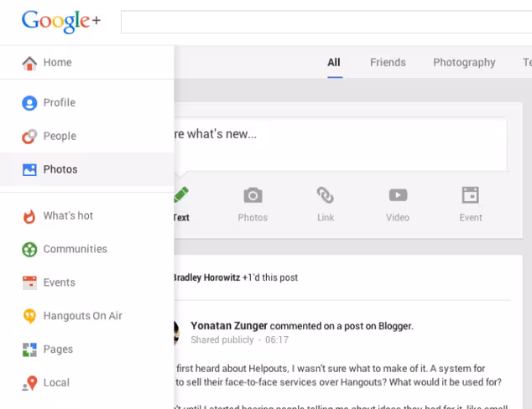Click the Google+ search field
This screenshot has height=409, width=532.
tap(326, 22)
